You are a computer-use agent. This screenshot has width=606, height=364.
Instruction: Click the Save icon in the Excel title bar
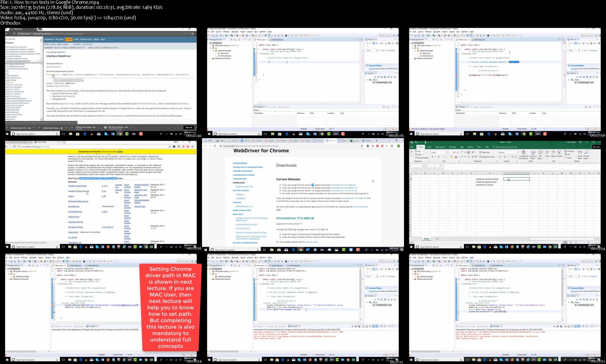412,143
